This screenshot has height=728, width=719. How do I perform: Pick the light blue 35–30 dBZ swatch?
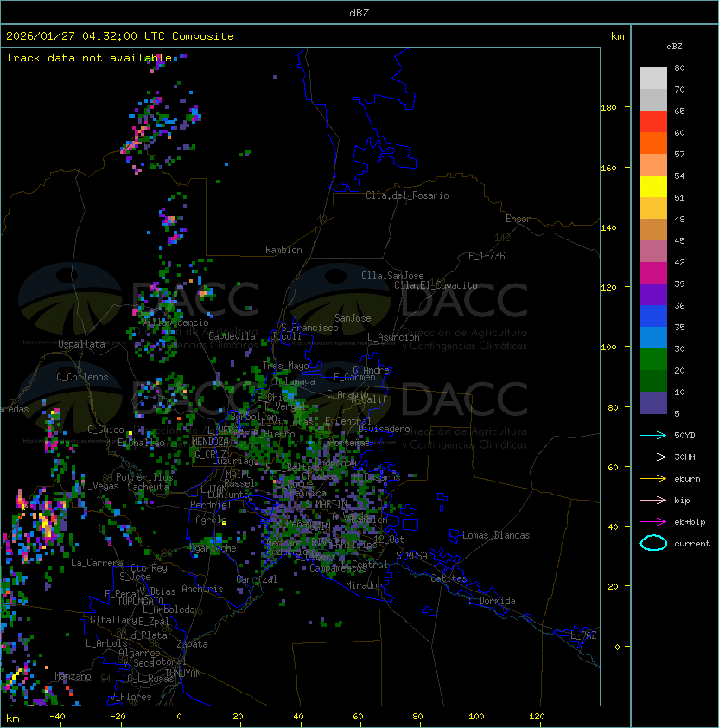point(653,338)
